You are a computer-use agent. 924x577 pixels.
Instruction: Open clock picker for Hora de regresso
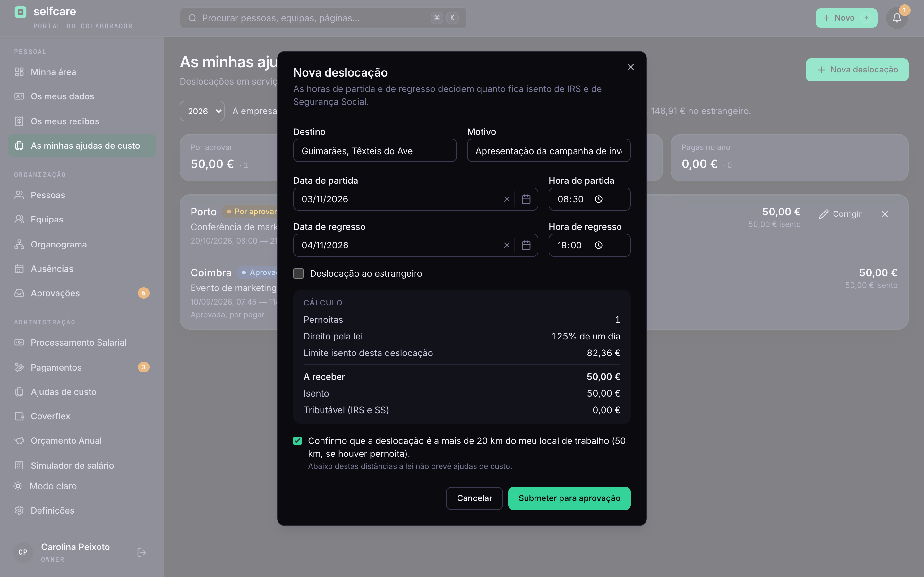pos(598,245)
